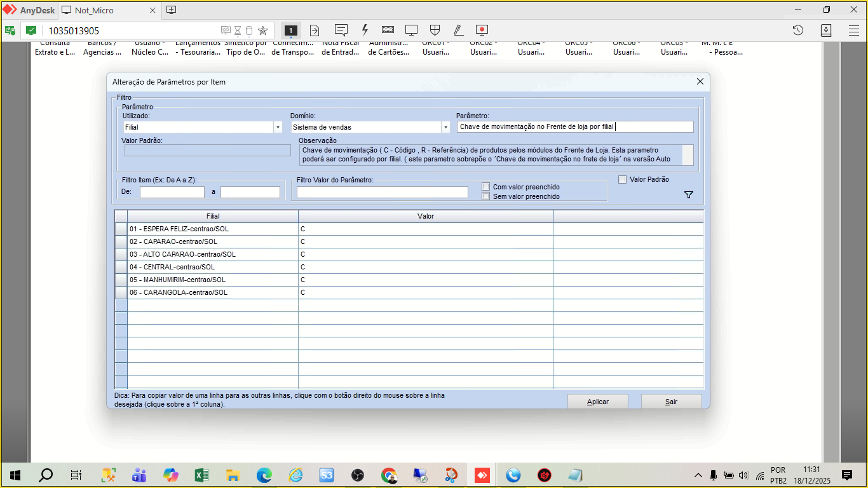Image resolution: width=868 pixels, height=488 pixels.
Task: Open Excel from the Windows taskbar
Action: [201, 475]
